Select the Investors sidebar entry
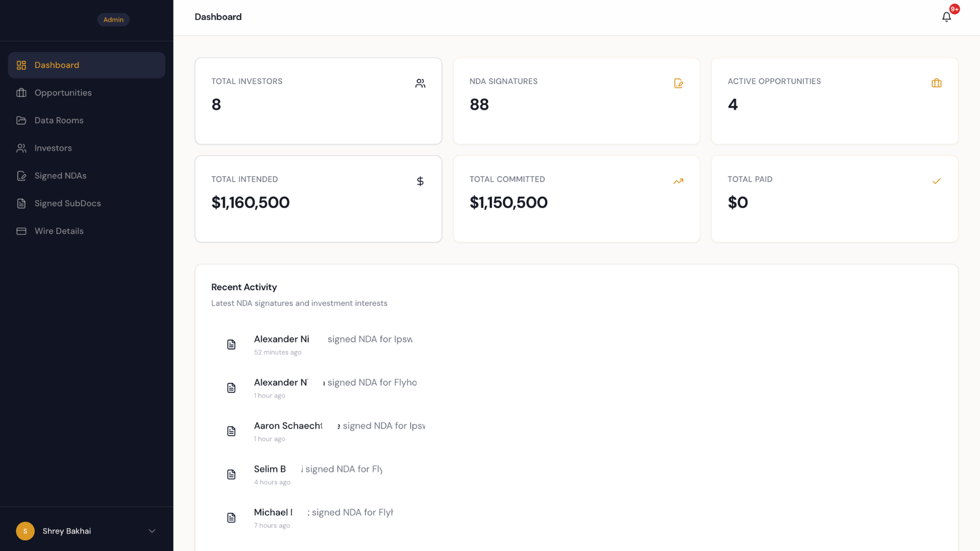This screenshot has width=980, height=551. [53, 148]
